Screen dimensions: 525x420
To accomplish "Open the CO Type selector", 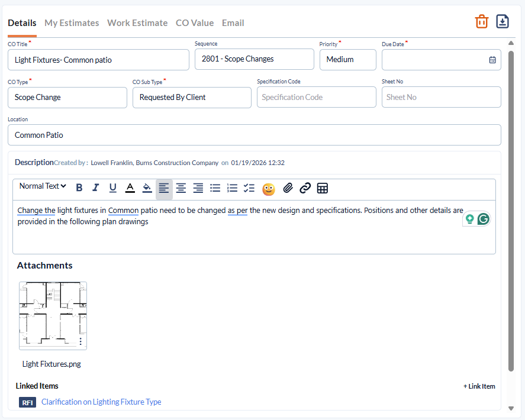I will coord(67,98).
